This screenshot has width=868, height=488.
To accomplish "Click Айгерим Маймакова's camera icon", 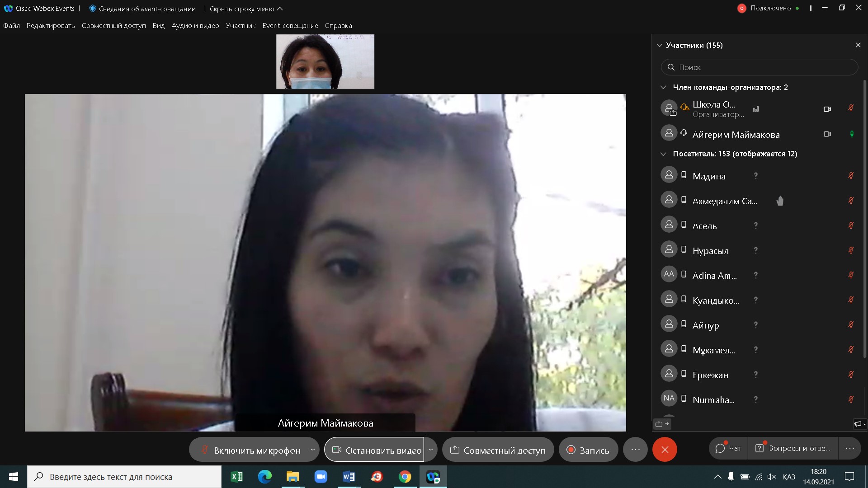I will [827, 134].
